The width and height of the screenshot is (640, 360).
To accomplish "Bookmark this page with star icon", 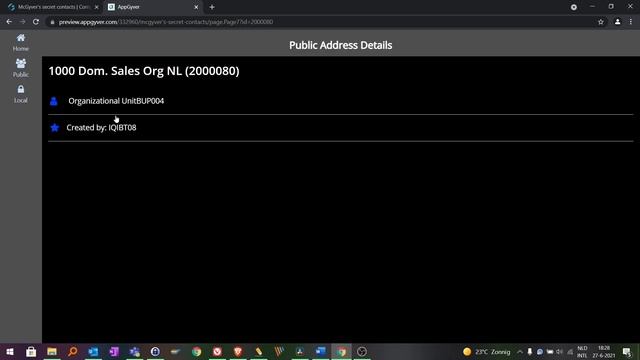I will pos(601,22).
